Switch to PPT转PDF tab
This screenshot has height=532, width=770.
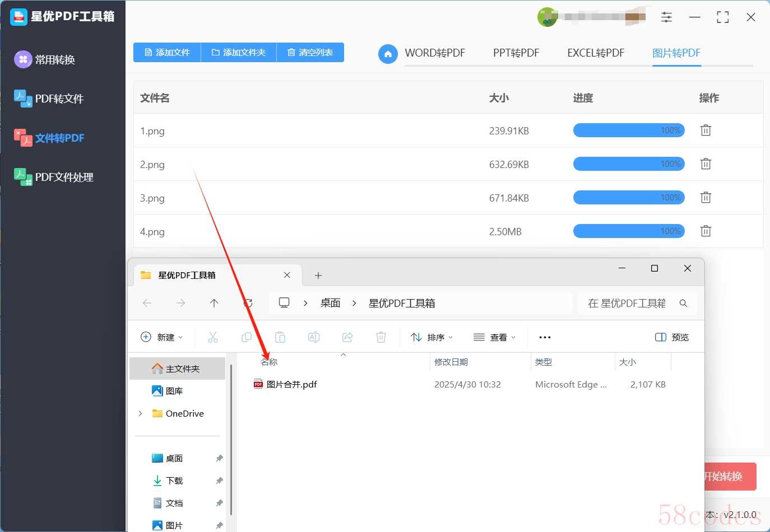[516, 53]
